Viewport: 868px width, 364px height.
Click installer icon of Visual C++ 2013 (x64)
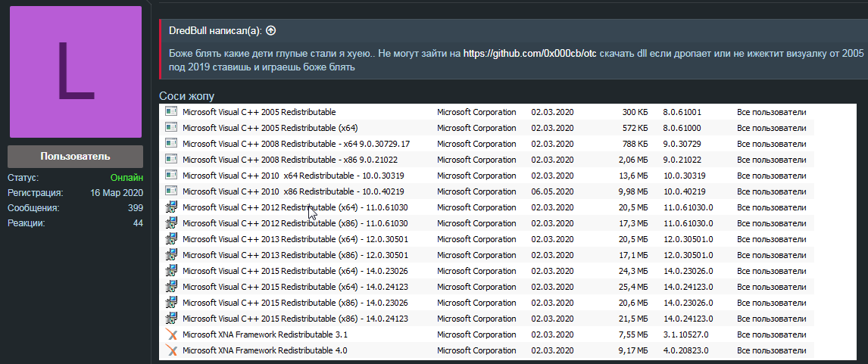[171, 239]
